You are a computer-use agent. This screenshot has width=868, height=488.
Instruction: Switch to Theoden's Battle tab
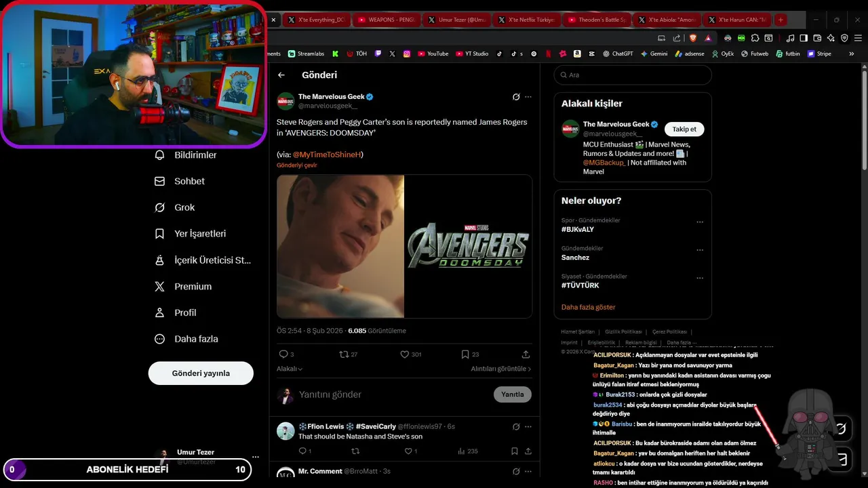[595, 20]
